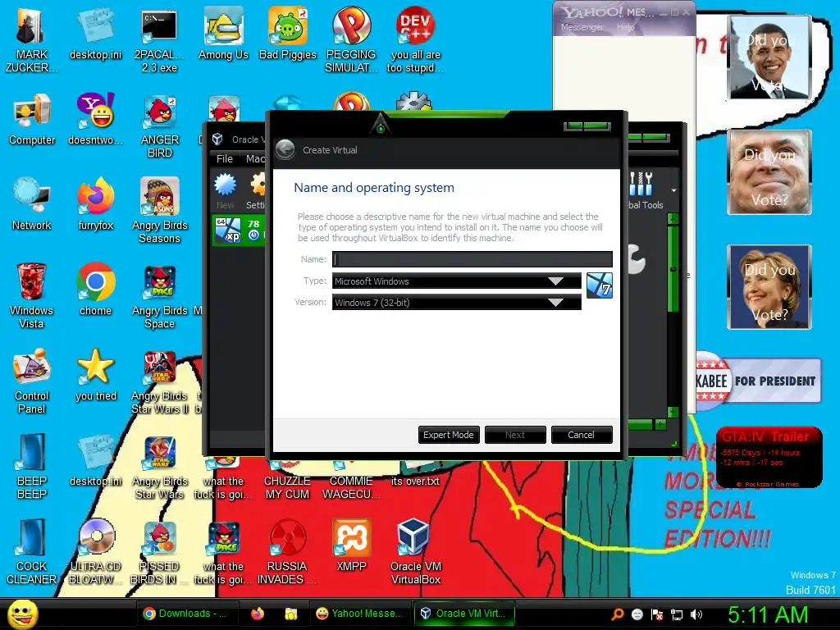Click the GTA:IV Trailer countdown gadget
The height and width of the screenshot is (630, 840).
click(769, 457)
